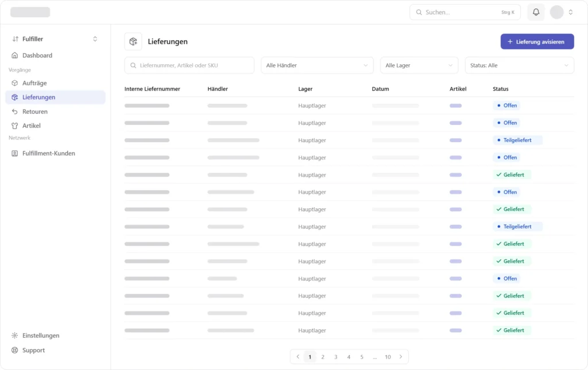
Task: Expand the Fulfiller role switcher
Action: coord(95,39)
